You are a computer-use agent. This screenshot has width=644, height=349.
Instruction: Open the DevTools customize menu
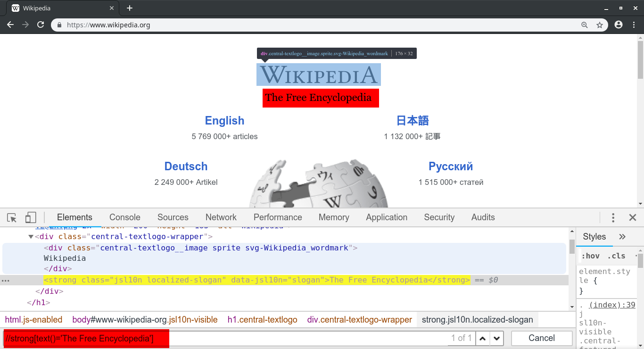tap(613, 217)
